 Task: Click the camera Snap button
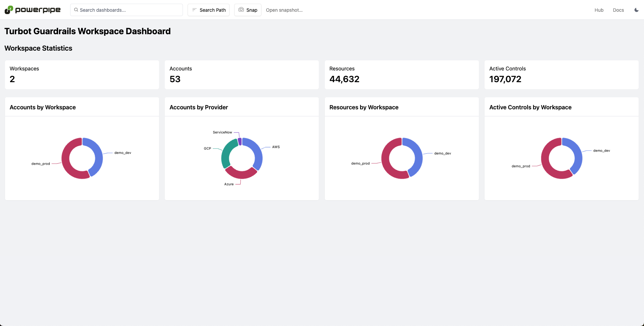coord(248,10)
